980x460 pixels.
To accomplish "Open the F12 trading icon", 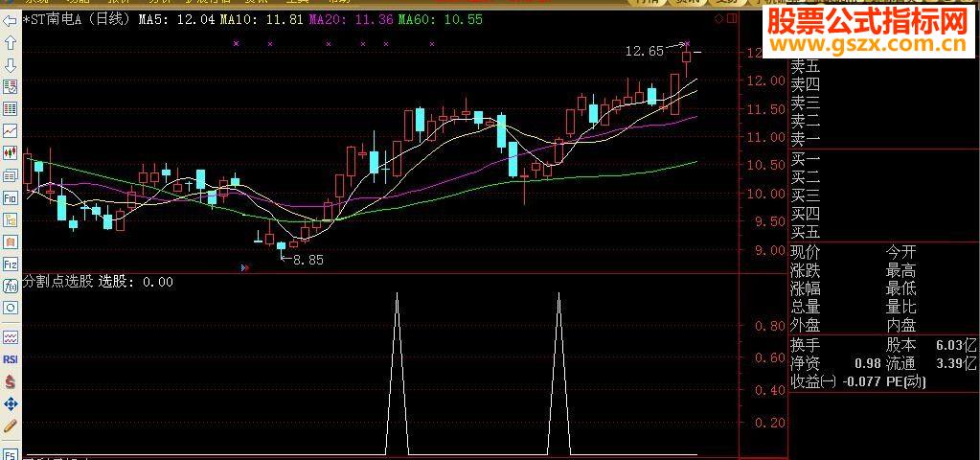I will (x=10, y=264).
